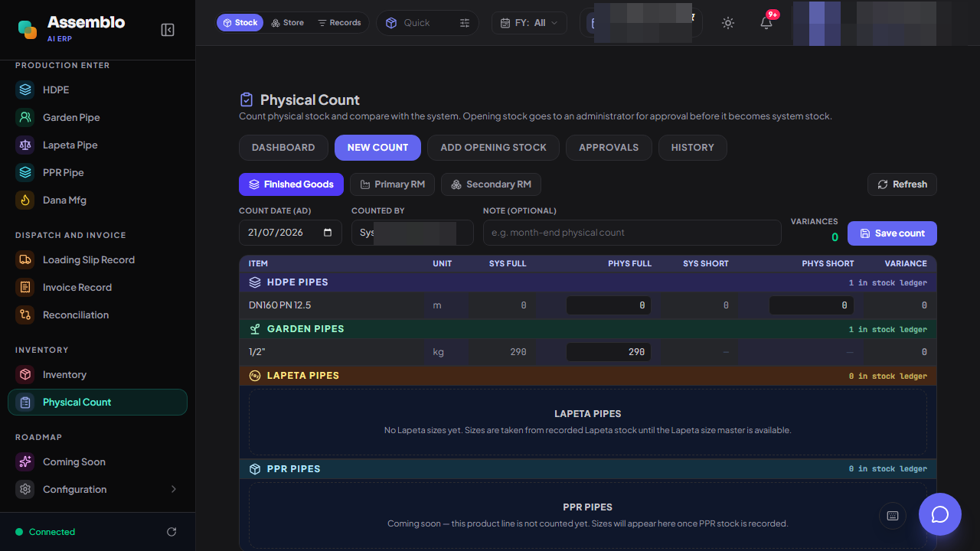The height and width of the screenshot is (551, 980).
Task: Go to Add Opening Stock tab
Action: [x=494, y=148]
